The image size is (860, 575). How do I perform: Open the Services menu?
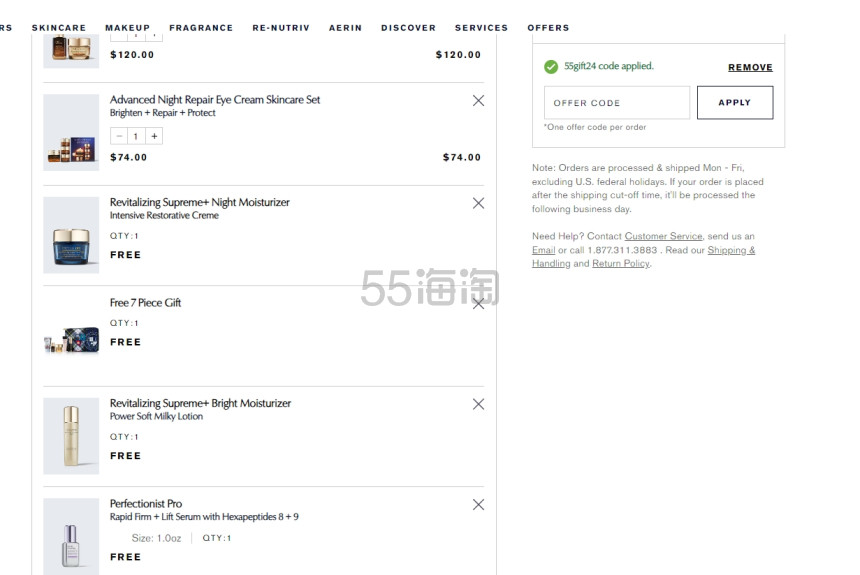pyautogui.click(x=481, y=27)
